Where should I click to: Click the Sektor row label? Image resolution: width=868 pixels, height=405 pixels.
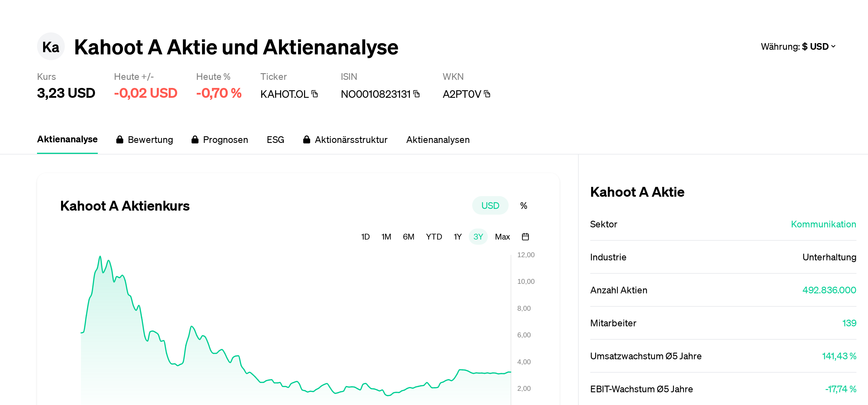pos(604,224)
